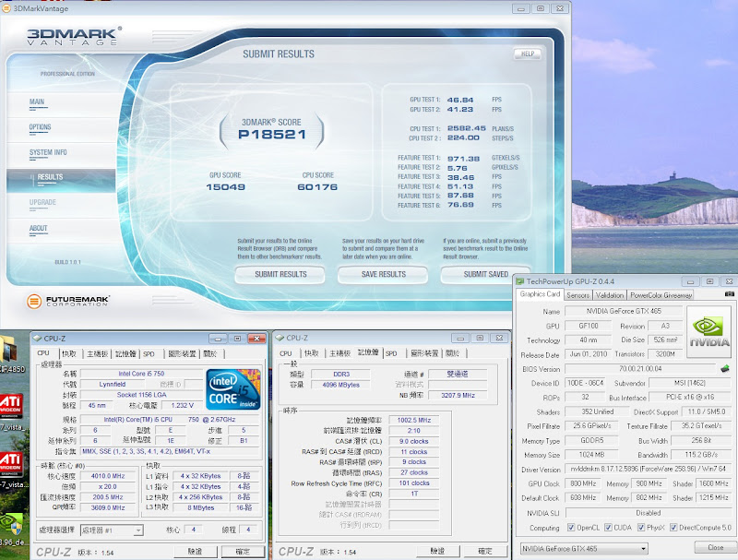Toggle the DirectCompute 5.0 checkbox
738x560 pixels.
pyautogui.click(x=673, y=528)
